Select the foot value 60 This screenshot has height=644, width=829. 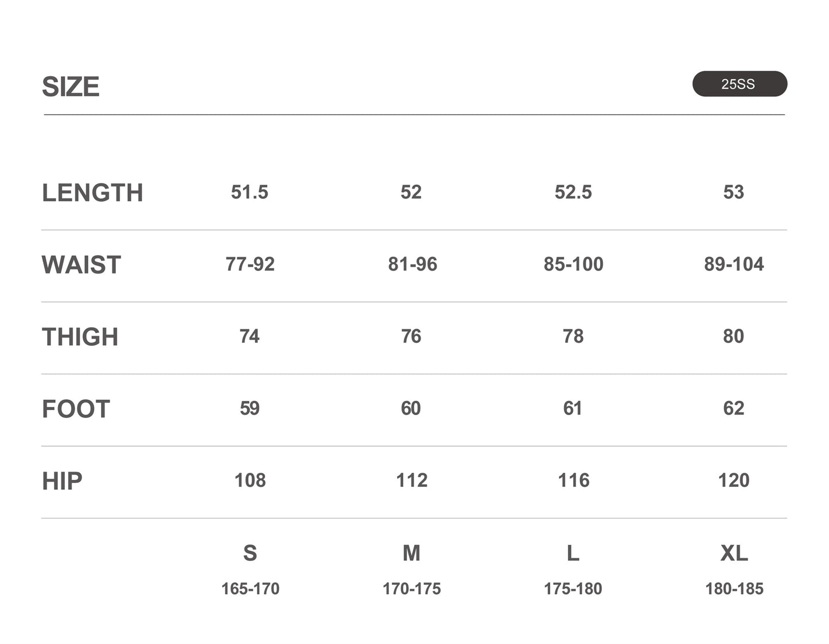(411, 408)
